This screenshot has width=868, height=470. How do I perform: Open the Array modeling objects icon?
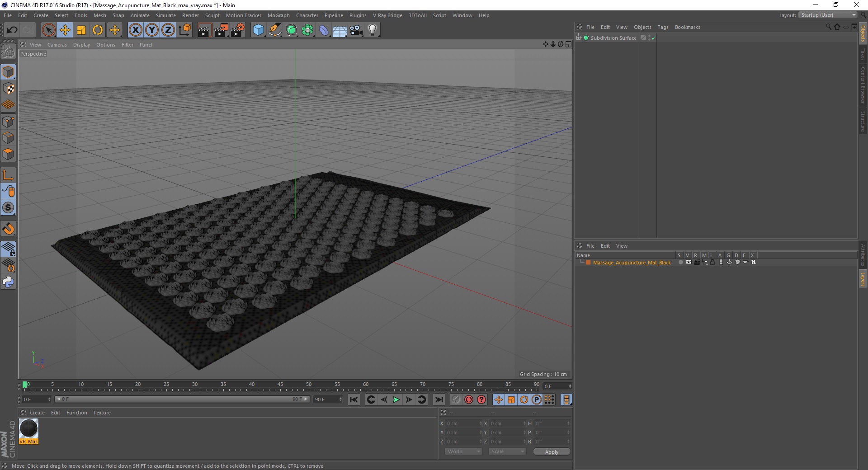(307, 30)
